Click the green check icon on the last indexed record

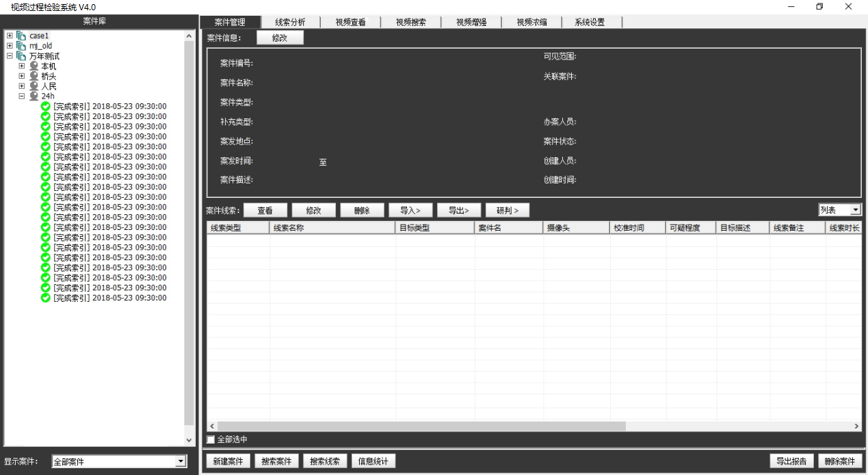pos(46,298)
